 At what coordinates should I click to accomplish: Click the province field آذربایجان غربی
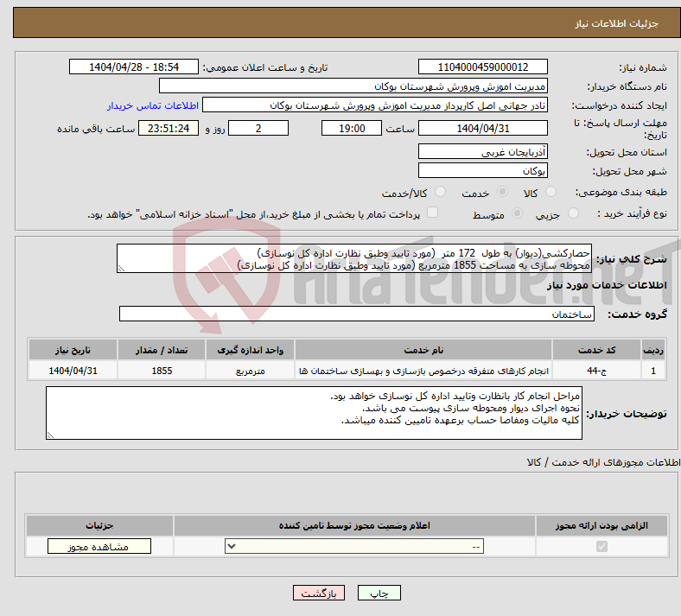tap(482, 151)
